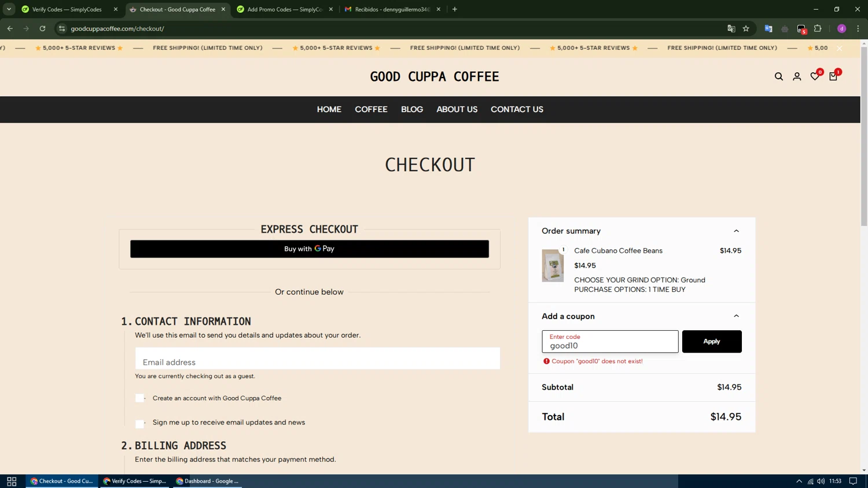Open the Windows Start button
This screenshot has width=868, height=488.
(x=12, y=481)
